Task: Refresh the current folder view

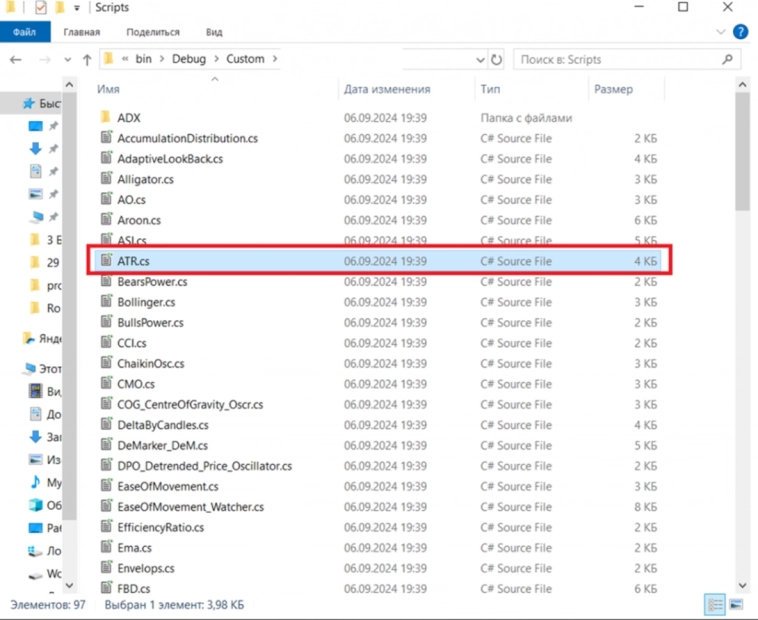Action: [498, 60]
